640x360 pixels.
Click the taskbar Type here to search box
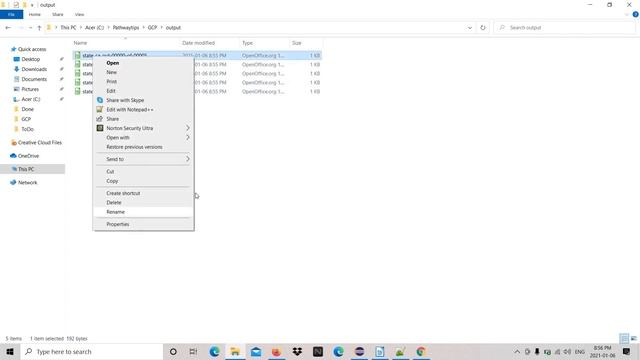(x=91, y=351)
